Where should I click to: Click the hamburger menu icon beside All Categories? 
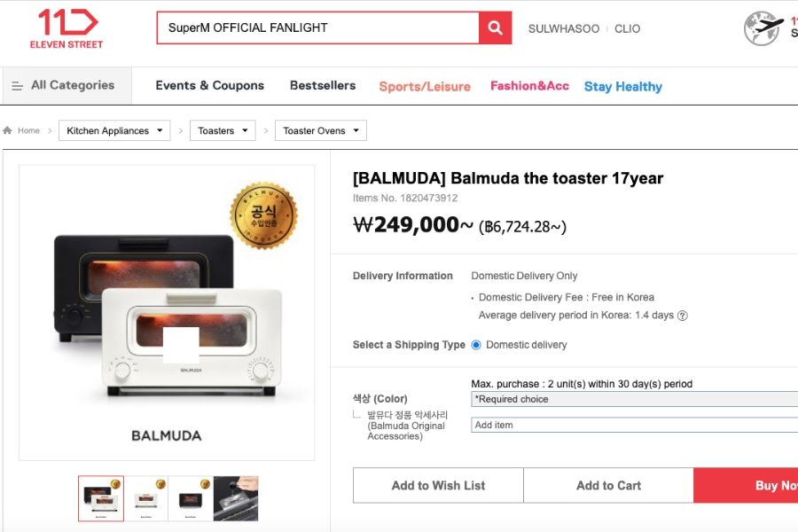[18, 86]
